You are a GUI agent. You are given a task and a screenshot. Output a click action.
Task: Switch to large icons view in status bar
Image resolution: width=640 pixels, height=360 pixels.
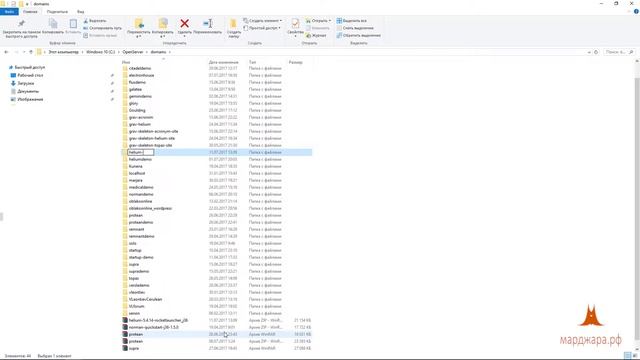(635, 356)
